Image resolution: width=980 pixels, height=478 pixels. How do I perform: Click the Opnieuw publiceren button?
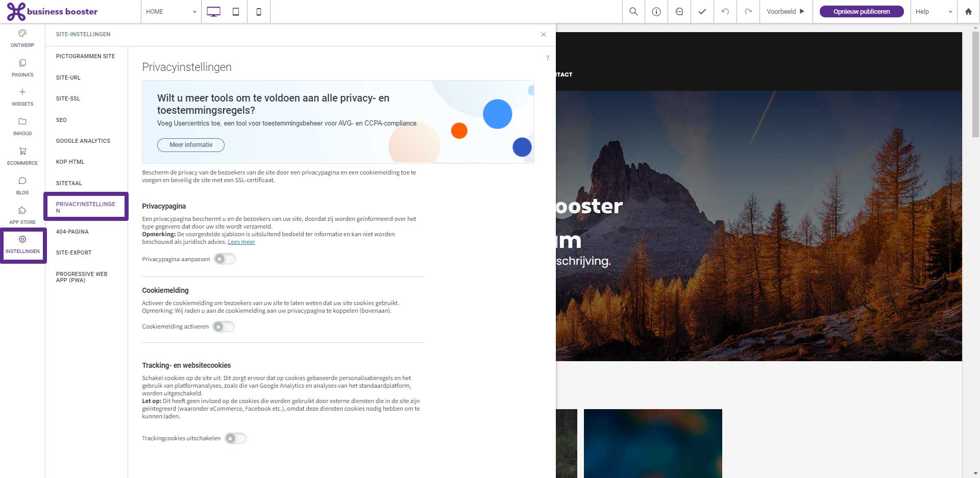point(862,11)
